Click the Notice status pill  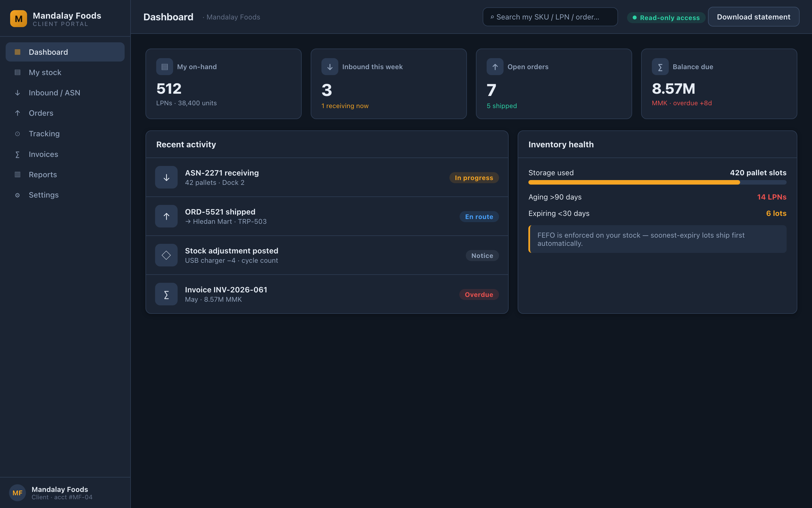click(482, 256)
